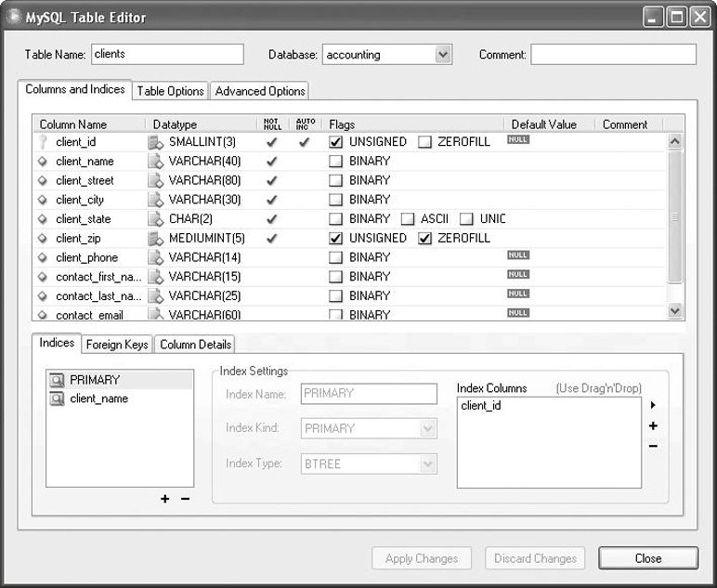Click the Discard Changes button
Image resolution: width=717 pixels, height=588 pixels.
tap(535, 558)
